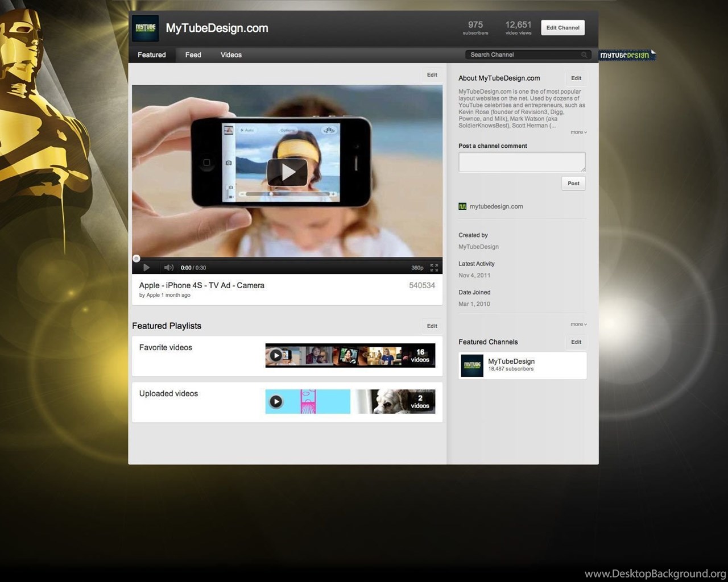Click MyTubeDesign featured channel avatar
This screenshot has width=728, height=582.
pos(472,365)
